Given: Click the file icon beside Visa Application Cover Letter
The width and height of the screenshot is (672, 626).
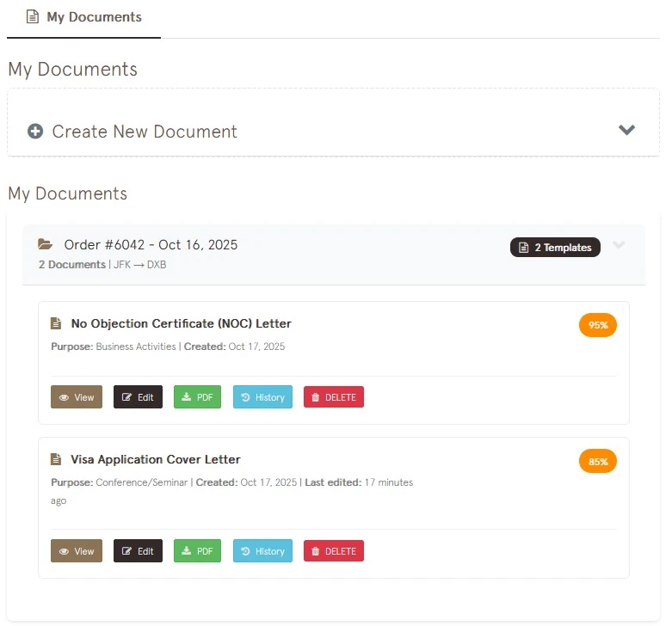Looking at the screenshot, I should pos(57,460).
